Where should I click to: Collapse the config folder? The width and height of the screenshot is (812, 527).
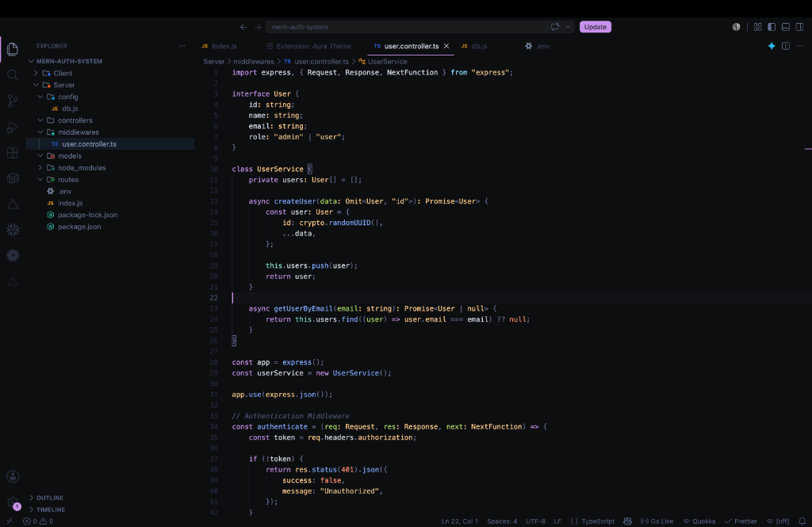40,97
